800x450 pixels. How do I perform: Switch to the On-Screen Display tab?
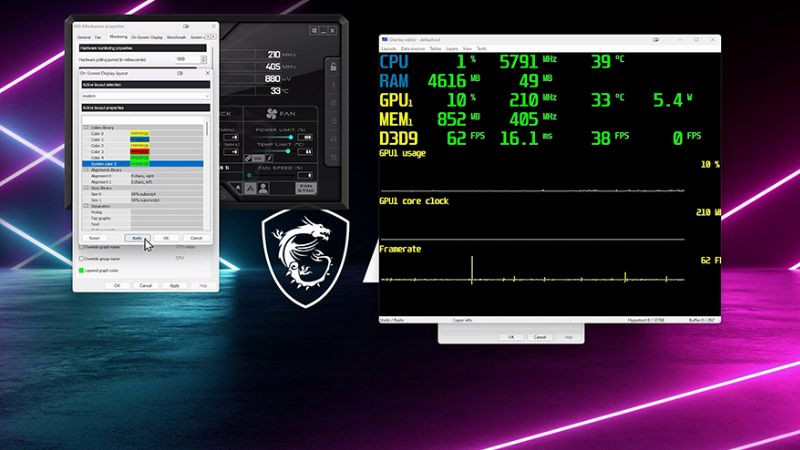(x=147, y=37)
